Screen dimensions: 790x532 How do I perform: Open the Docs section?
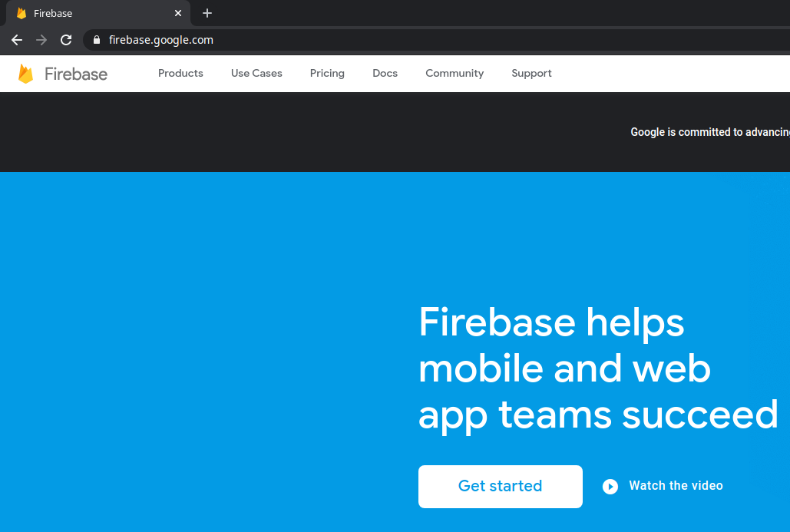coord(385,73)
